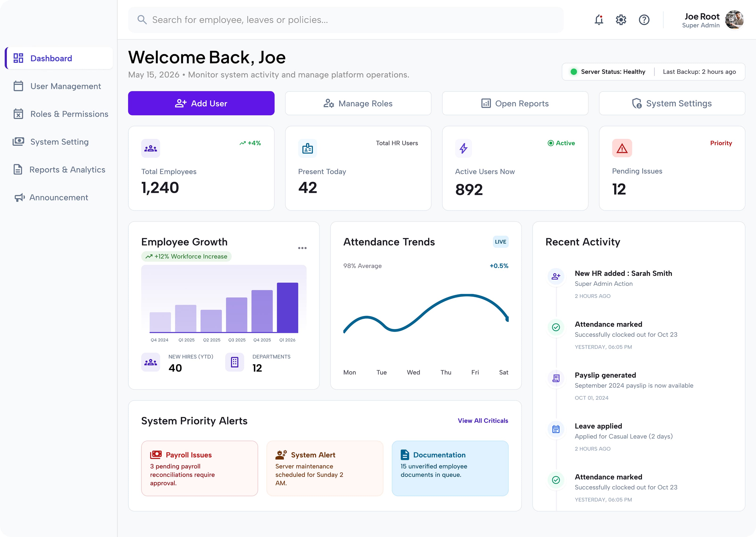Screen dimensions: 756x537
Task: Click Joe Root's profile avatar
Action: [735, 20]
